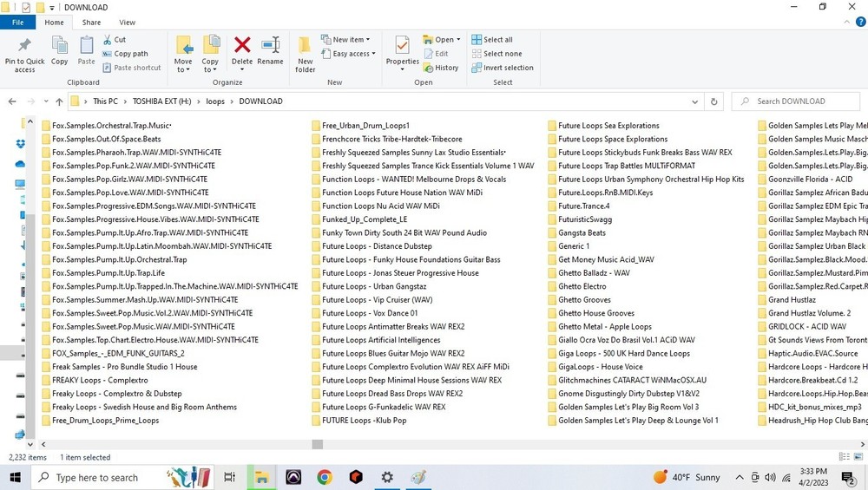This screenshot has width=868, height=490.
Task: Expand address bar history dropdown
Action: pos(694,101)
